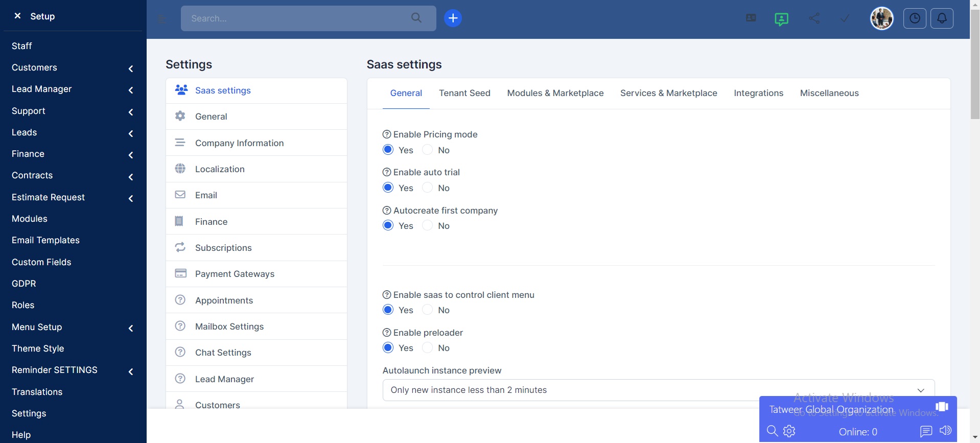The height and width of the screenshot is (443, 980).
Task: Click the search magnifier icon
Action: tap(416, 18)
